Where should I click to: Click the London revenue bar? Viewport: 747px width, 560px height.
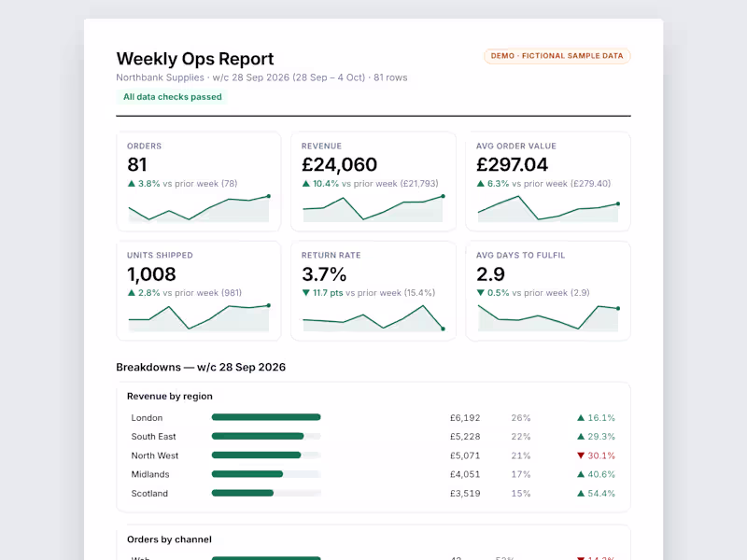point(266,417)
